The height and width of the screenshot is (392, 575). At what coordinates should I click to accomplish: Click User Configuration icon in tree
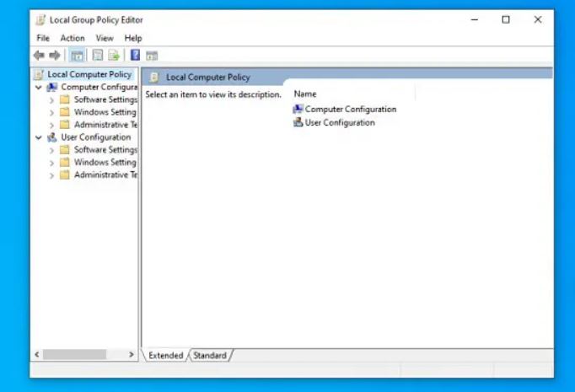(x=52, y=137)
